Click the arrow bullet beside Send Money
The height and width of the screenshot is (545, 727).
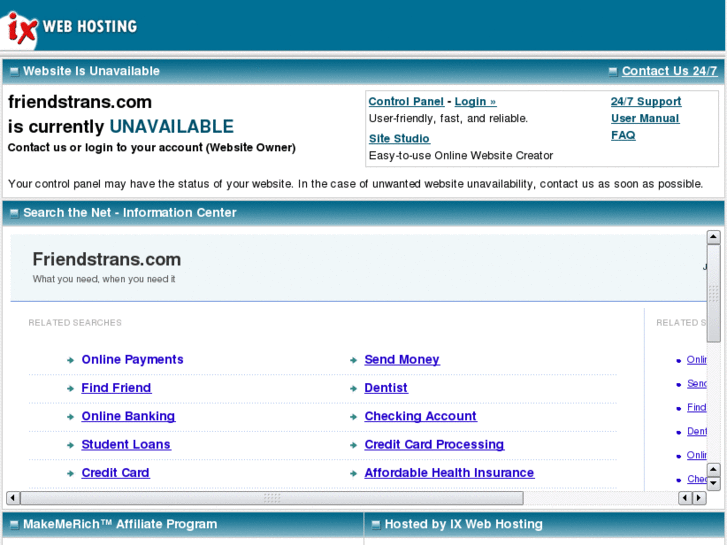click(x=353, y=360)
